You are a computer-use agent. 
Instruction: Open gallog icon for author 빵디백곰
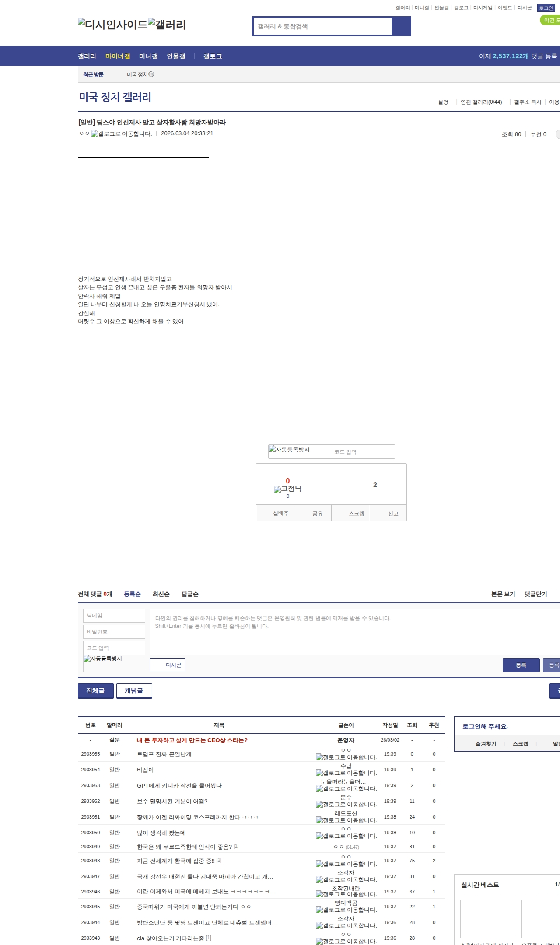346,910
